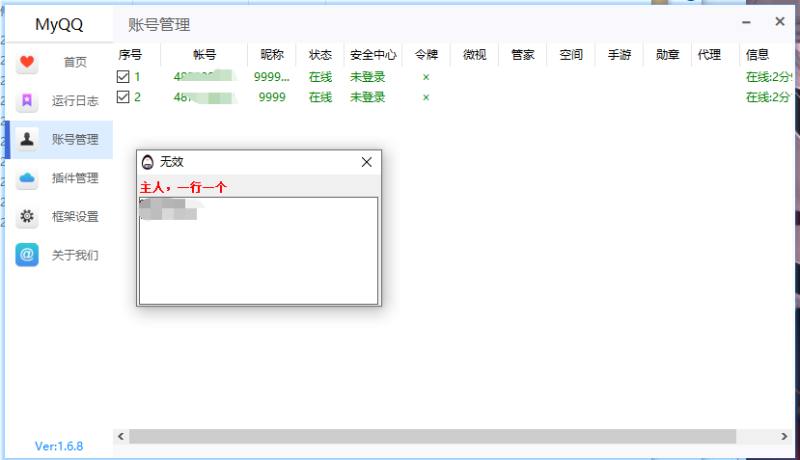This screenshot has width=800, height=460.
Task: Uncheck the checkbox for account row 2
Action: tap(123, 97)
